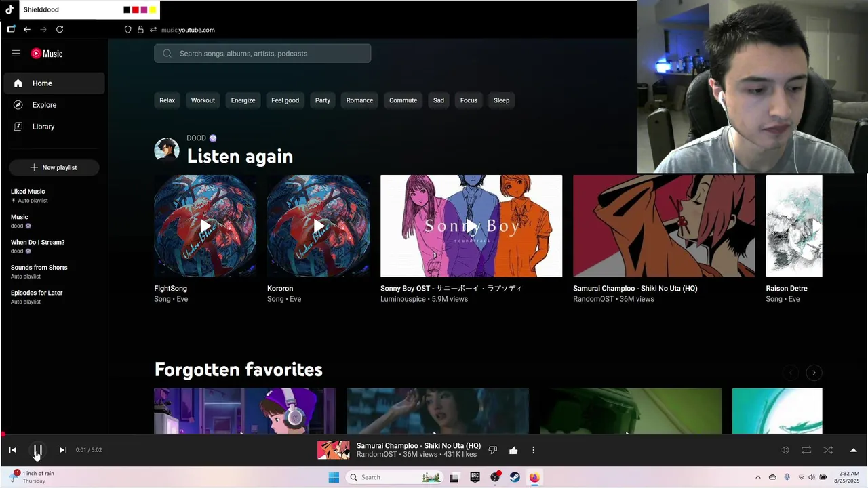
Task: Skip to next track
Action: pyautogui.click(x=63, y=450)
